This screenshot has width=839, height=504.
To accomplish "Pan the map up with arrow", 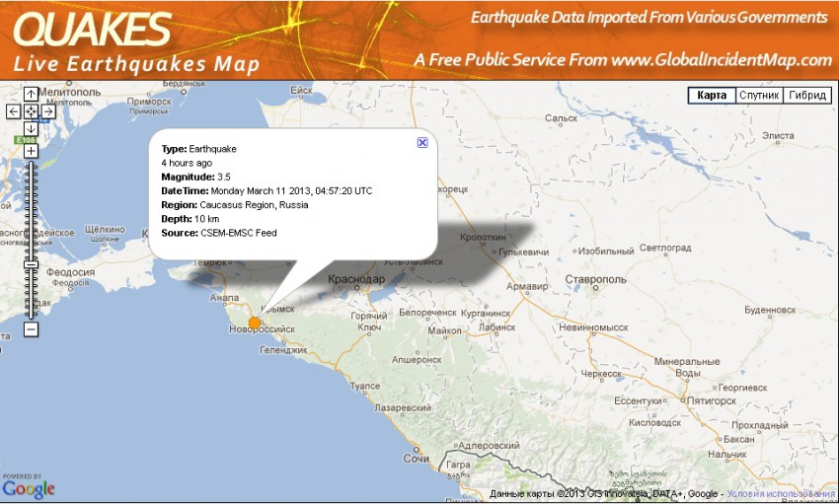I will coord(31,95).
